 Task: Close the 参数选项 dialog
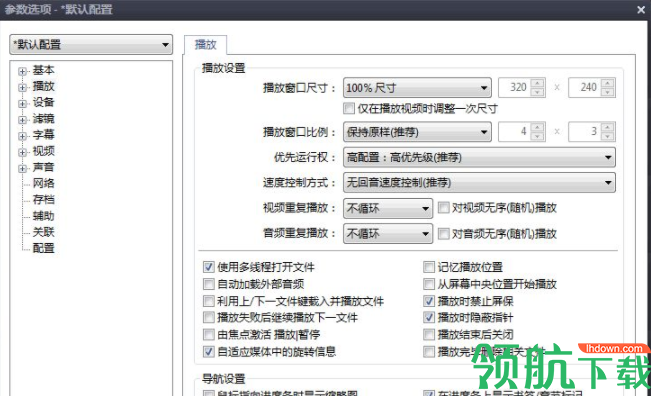[641, 10]
